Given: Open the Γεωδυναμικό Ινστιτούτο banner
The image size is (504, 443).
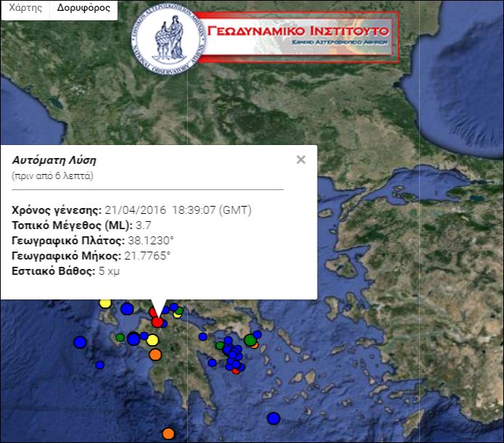Looking at the screenshot, I should pos(297,37).
